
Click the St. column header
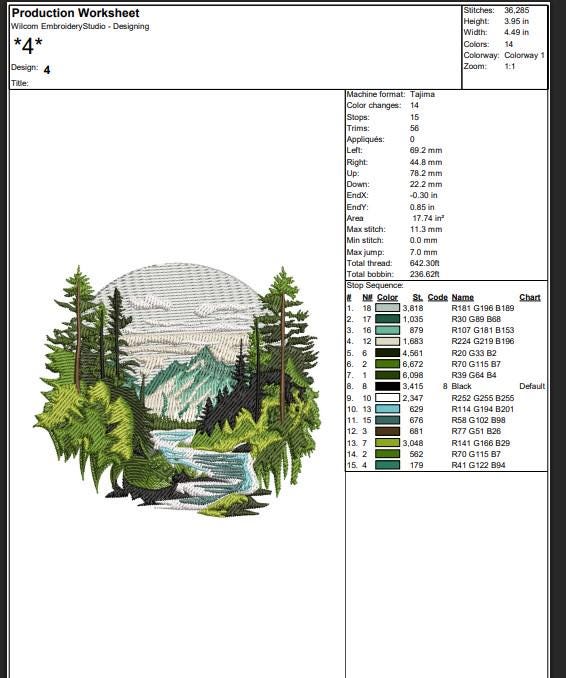(x=417, y=297)
